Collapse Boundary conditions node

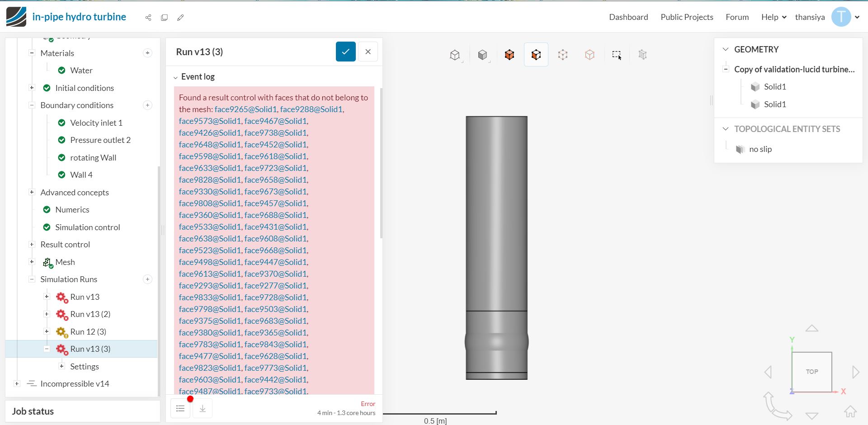pos(32,105)
